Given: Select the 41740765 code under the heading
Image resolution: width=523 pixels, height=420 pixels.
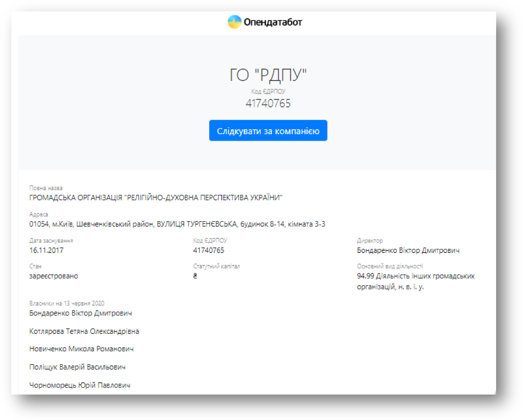Looking at the screenshot, I should (268, 103).
